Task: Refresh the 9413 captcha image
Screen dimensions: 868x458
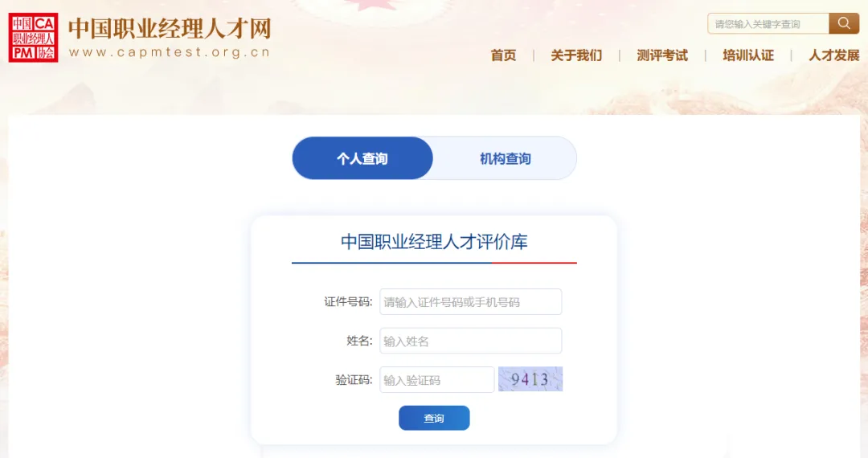Action: 530,379
